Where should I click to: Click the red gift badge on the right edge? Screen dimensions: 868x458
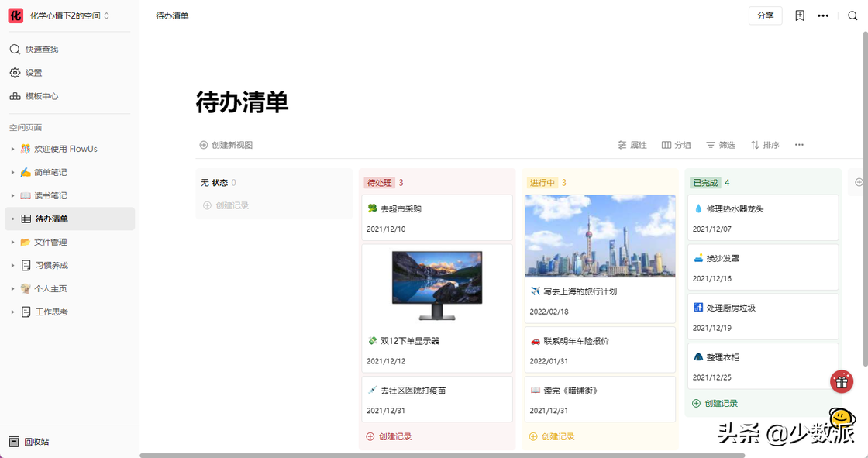click(841, 381)
